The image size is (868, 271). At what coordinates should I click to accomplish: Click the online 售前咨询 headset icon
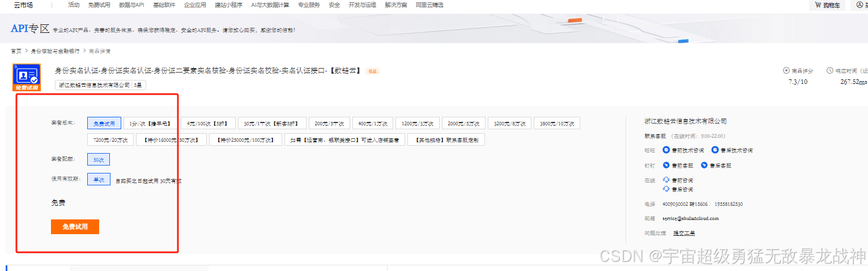tap(666, 180)
